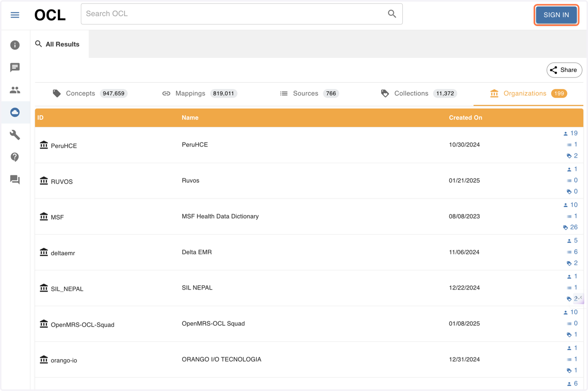This screenshot has width=588, height=391.
Task: Click the 01/21/2025 created date
Action: click(x=464, y=180)
